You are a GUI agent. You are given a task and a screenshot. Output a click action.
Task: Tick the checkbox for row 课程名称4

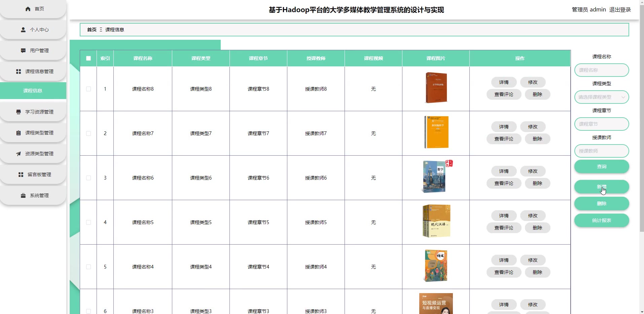(88, 267)
